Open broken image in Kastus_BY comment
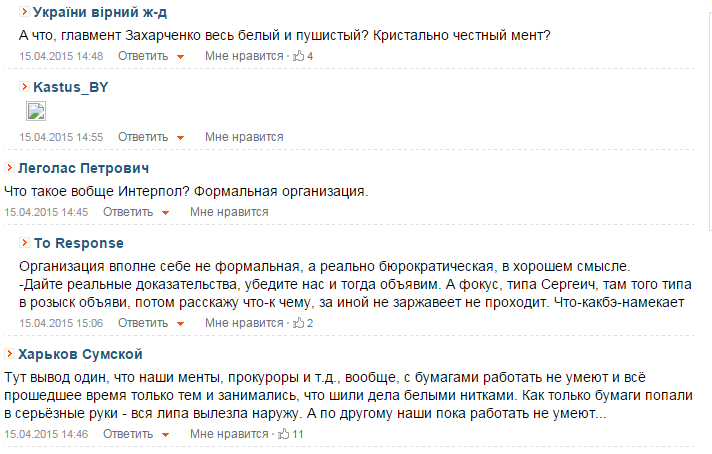This screenshot has width=712, height=454. tap(36, 111)
